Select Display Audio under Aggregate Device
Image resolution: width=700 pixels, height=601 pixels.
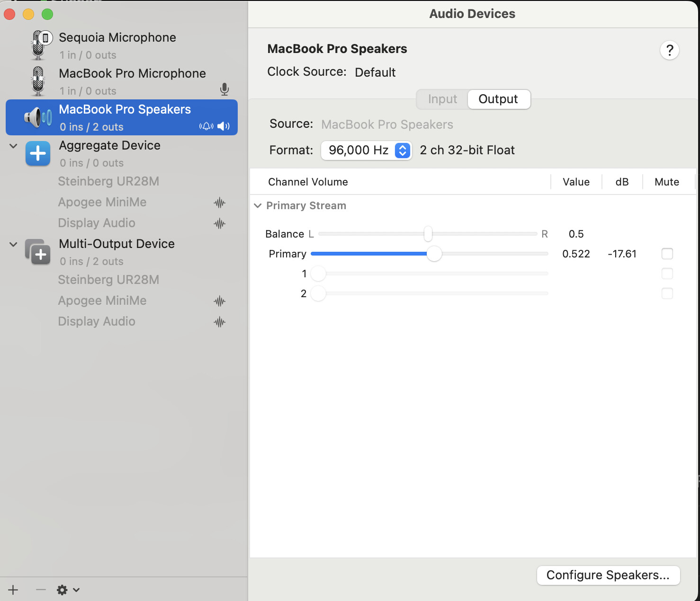point(97,223)
